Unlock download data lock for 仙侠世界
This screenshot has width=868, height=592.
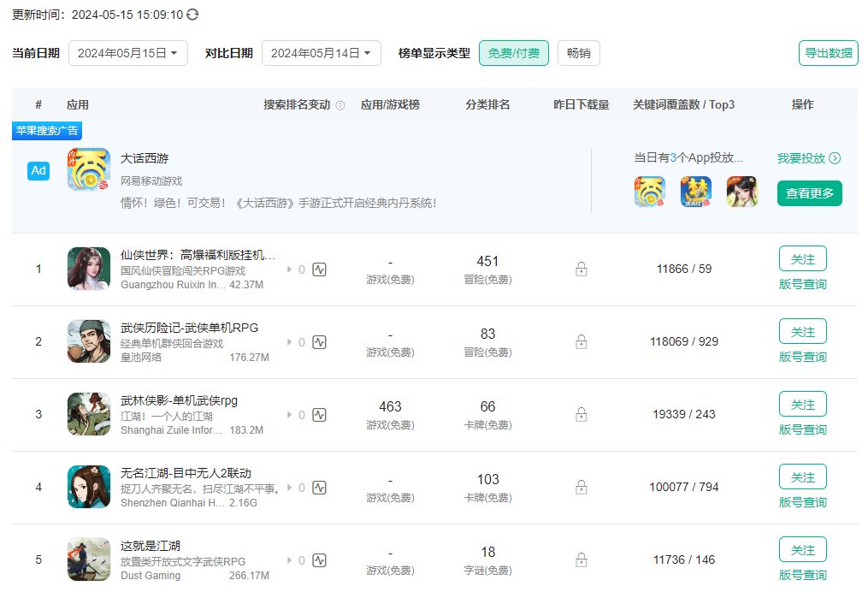(582, 269)
